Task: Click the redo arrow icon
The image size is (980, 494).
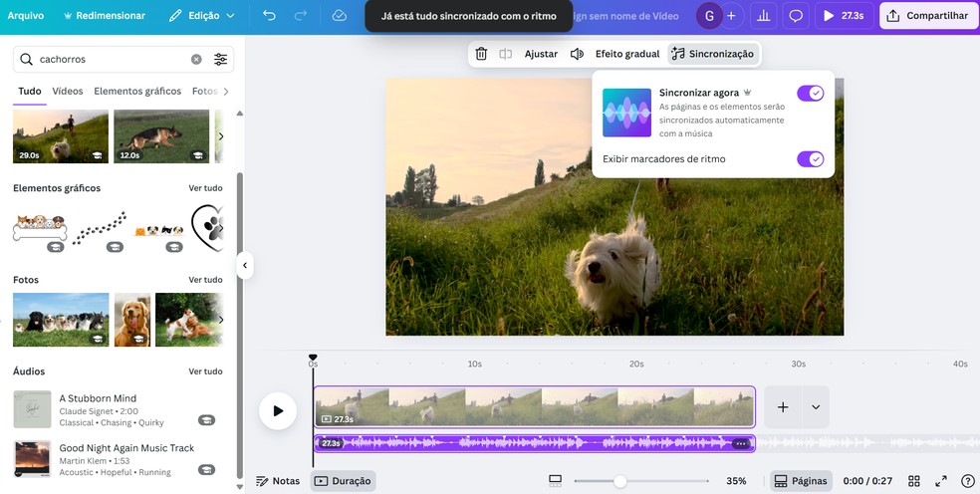Action: coord(301,16)
